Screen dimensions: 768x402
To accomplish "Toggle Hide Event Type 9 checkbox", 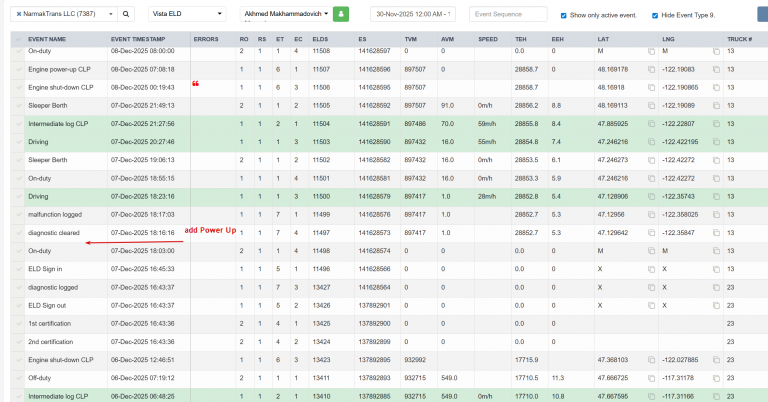I will click(x=655, y=16).
